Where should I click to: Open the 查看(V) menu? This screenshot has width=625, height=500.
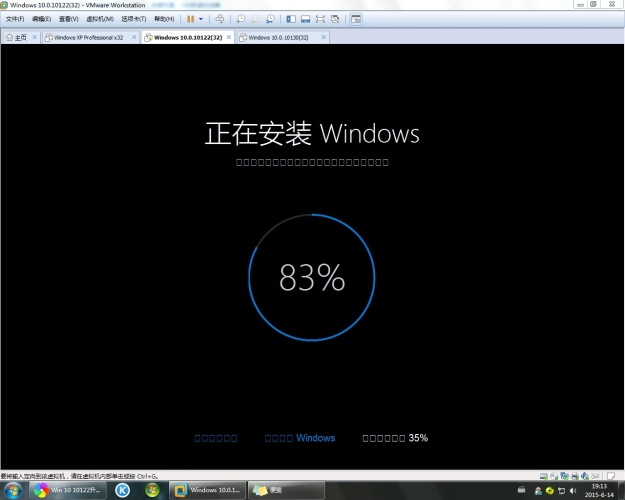(x=69, y=19)
